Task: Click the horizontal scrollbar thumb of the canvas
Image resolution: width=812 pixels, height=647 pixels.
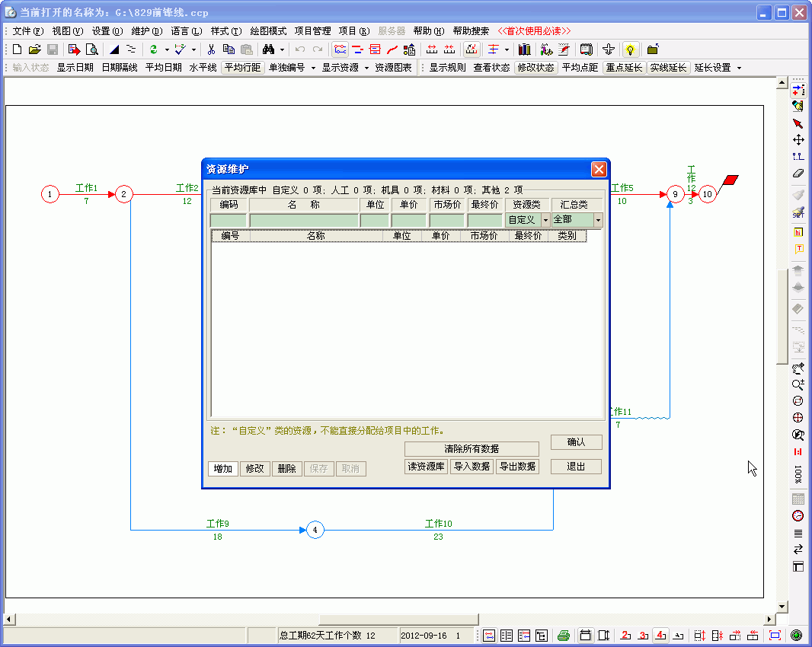Action: 398,619
